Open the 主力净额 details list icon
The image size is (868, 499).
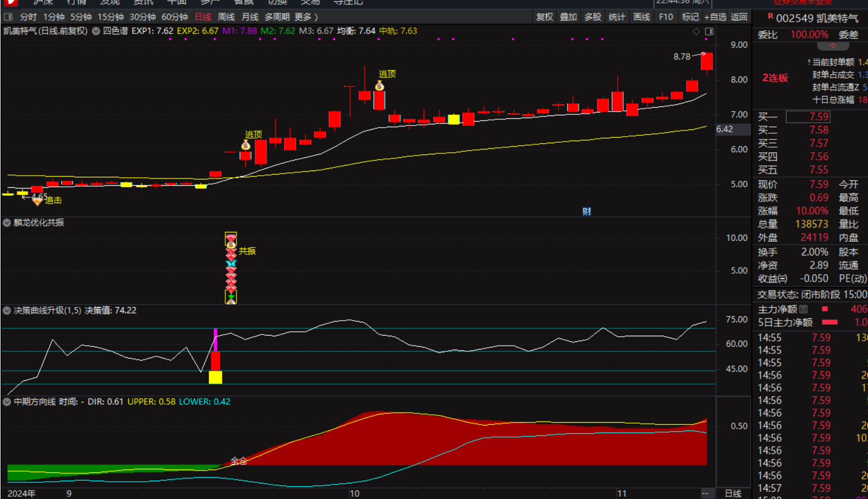click(803, 309)
